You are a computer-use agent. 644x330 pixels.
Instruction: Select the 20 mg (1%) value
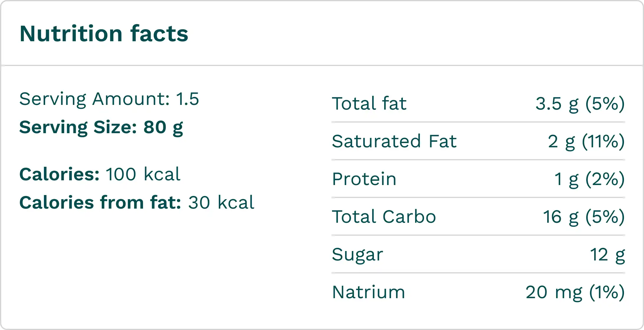click(x=575, y=292)
